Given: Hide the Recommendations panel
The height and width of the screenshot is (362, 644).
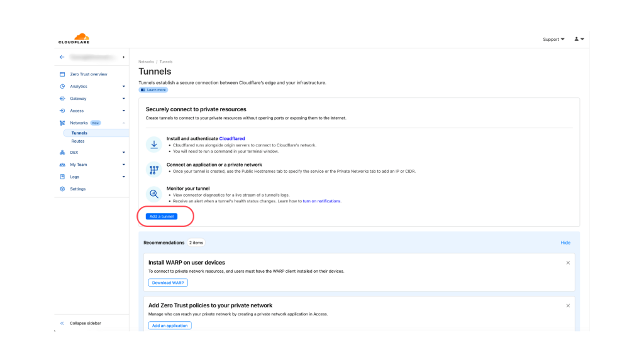Looking at the screenshot, I should [565, 243].
